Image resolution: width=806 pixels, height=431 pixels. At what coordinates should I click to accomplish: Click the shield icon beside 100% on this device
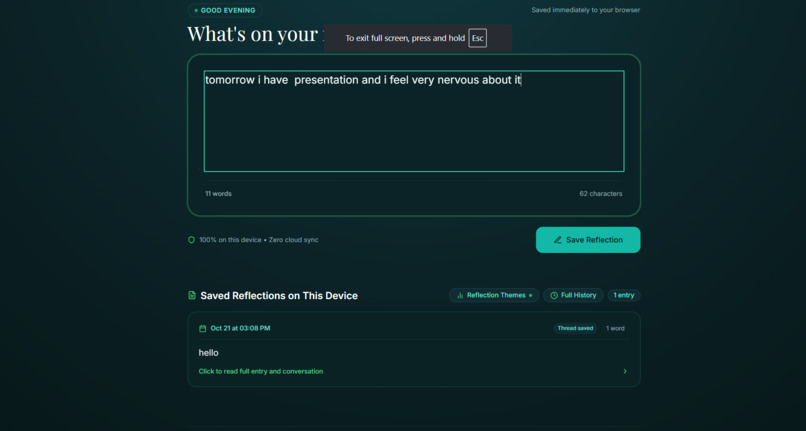click(191, 240)
